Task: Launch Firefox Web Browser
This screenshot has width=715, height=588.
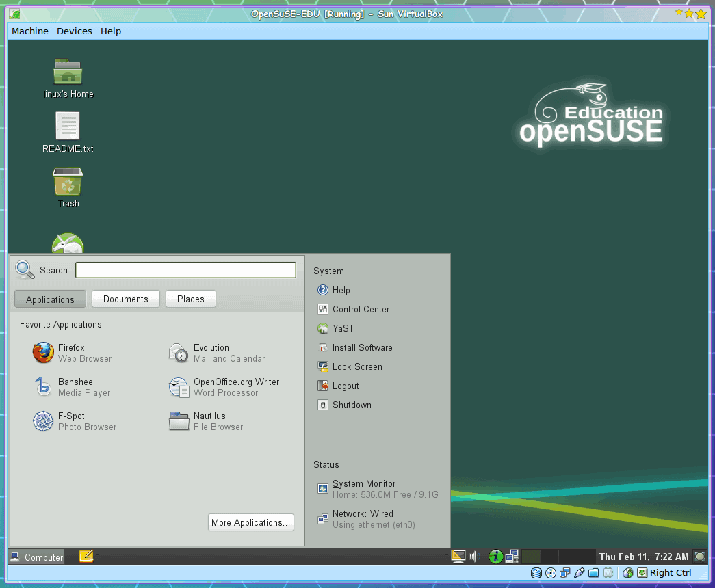Action: click(x=72, y=353)
